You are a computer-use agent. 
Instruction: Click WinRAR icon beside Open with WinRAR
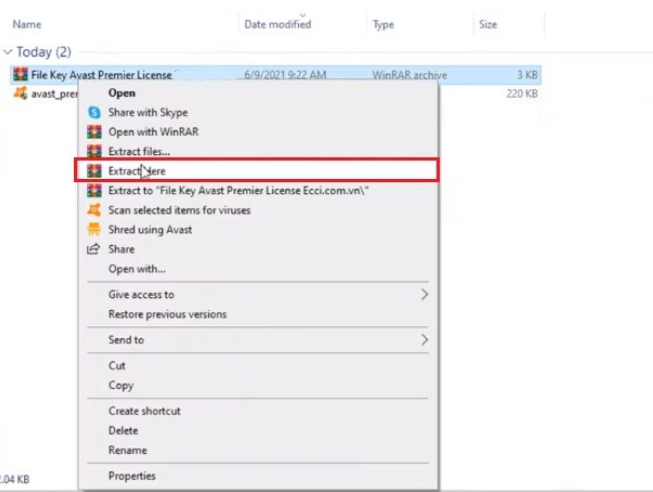pyautogui.click(x=94, y=132)
